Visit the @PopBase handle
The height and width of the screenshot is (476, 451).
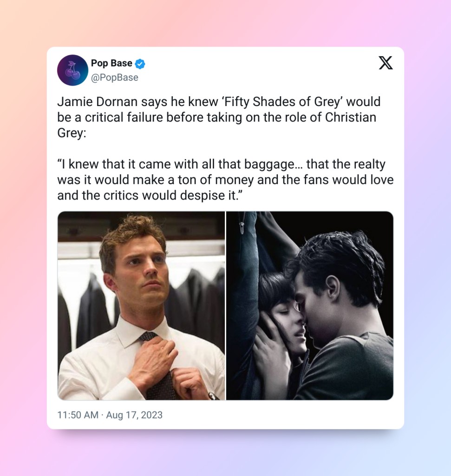[115, 78]
